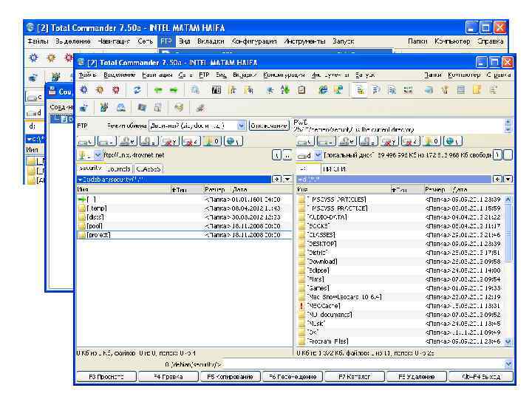Open network neighborhood in right panel drive bar
The width and height of the screenshot is (532, 399).
tap(453, 141)
